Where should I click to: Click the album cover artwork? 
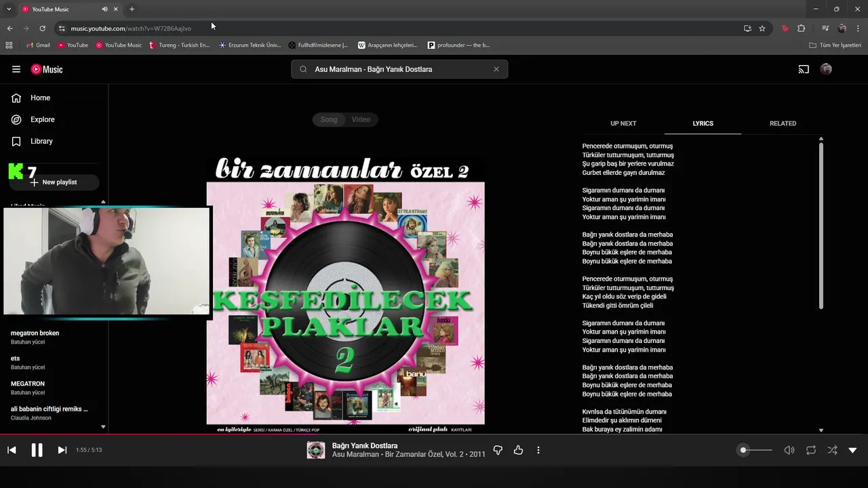[345, 293]
